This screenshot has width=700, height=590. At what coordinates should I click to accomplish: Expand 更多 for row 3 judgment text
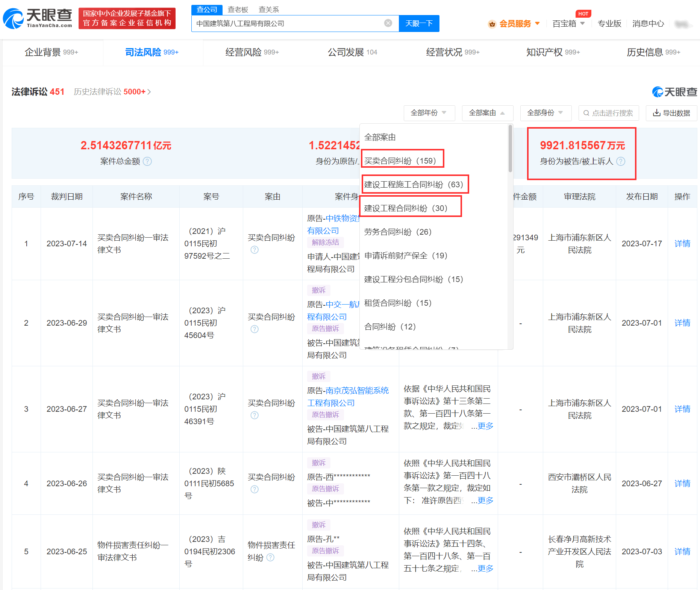click(485, 426)
